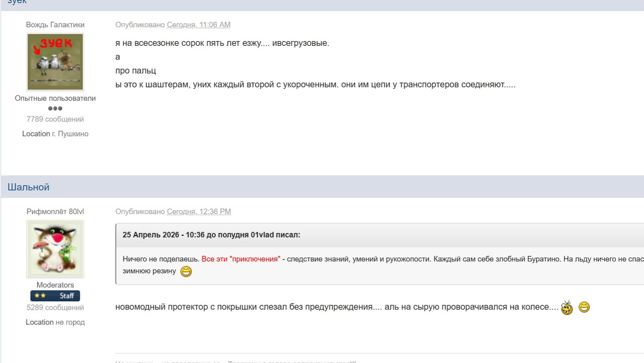Click the '7789 сообщений' message count
The width and height of the screenshot is (644, 363).
(55, 119)
